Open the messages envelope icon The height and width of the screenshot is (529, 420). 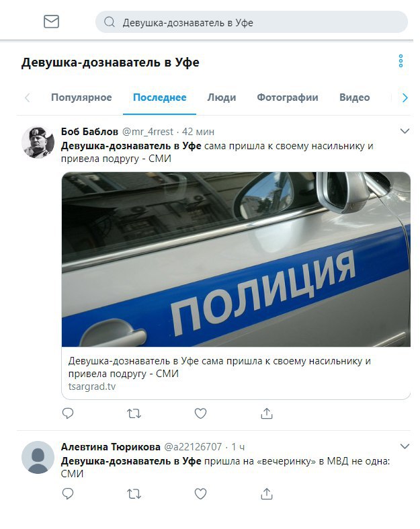pyautogui.click(x=51, y=22)
